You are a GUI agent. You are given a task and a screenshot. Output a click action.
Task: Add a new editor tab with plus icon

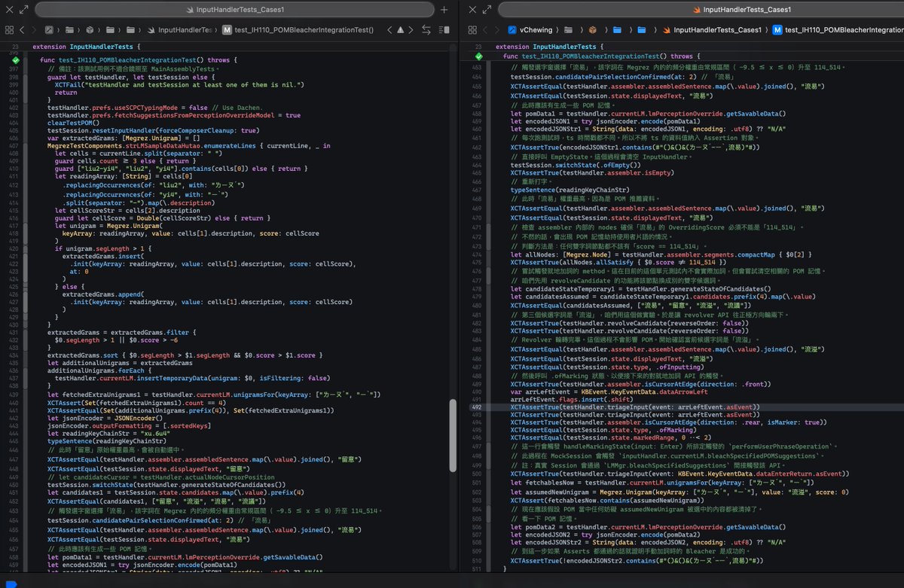(444, 10)
